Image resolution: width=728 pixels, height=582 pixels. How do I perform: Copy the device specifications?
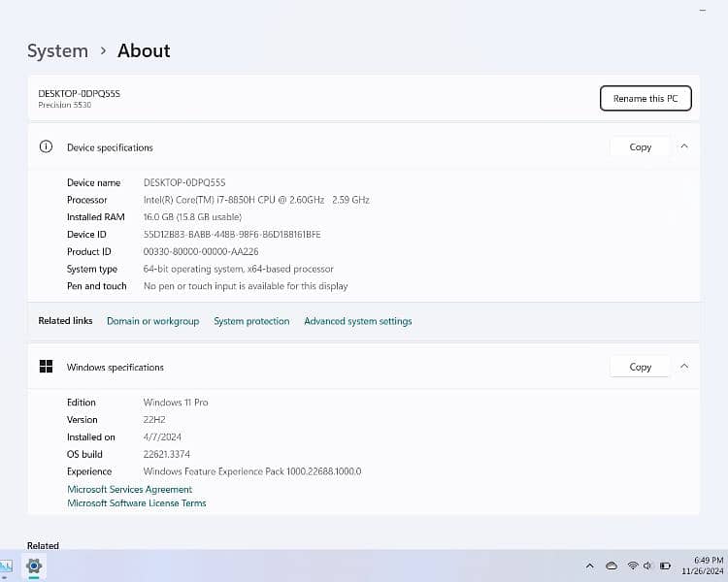click(x=640, y=147)
